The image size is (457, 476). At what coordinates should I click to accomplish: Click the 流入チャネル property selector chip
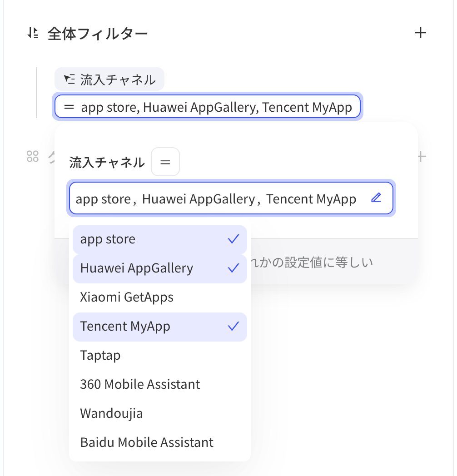[x=109, y=79]
